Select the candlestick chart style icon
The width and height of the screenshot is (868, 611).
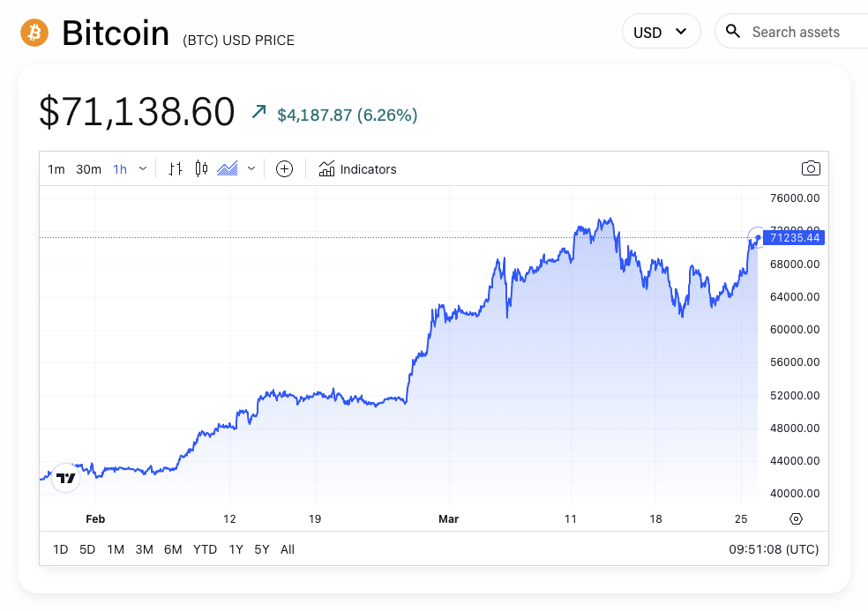pos(199,168)
